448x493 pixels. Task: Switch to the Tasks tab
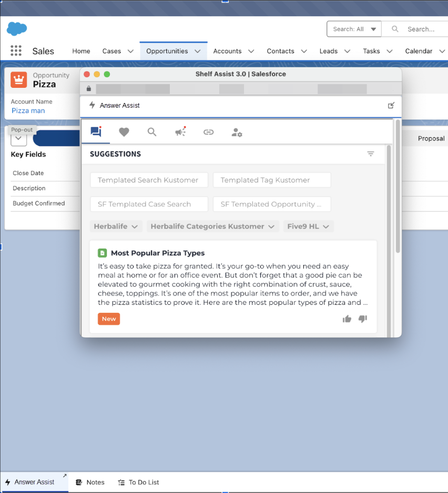372,51
